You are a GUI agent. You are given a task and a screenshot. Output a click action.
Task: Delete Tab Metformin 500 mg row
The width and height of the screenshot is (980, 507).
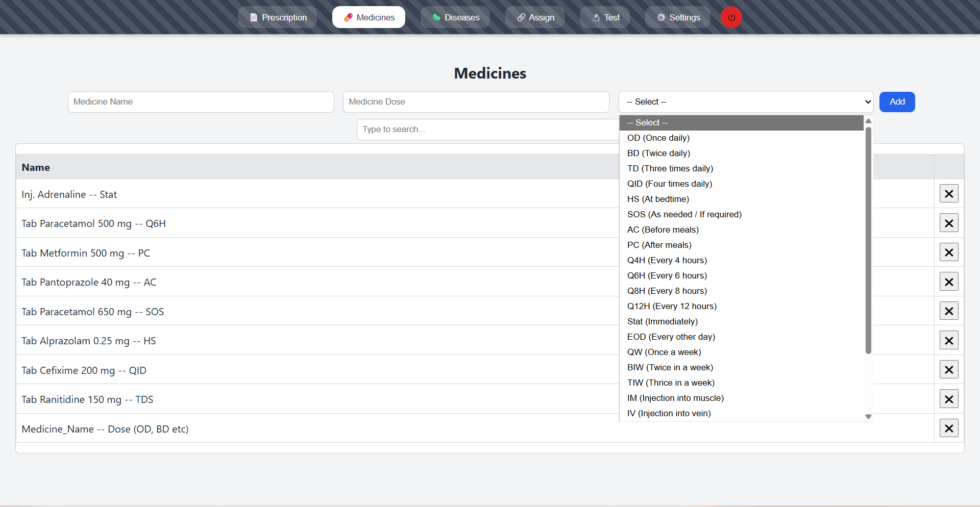(948, 252)
